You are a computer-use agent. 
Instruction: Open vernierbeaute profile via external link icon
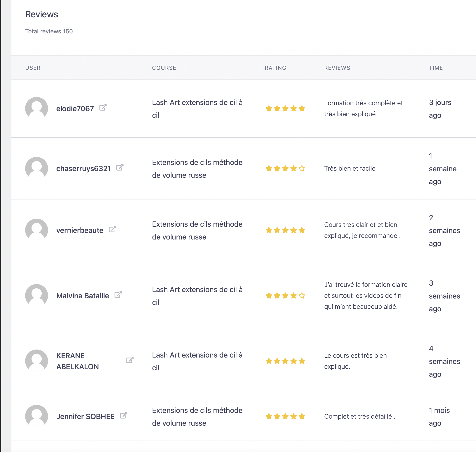[x=112, y=229]
